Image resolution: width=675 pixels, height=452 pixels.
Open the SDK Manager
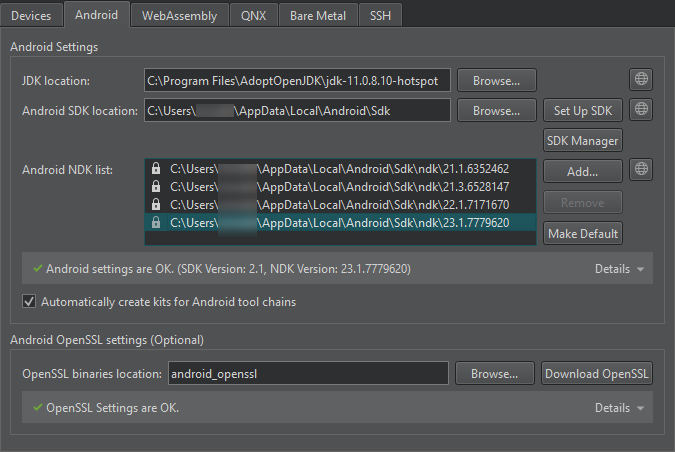point(583,141)
